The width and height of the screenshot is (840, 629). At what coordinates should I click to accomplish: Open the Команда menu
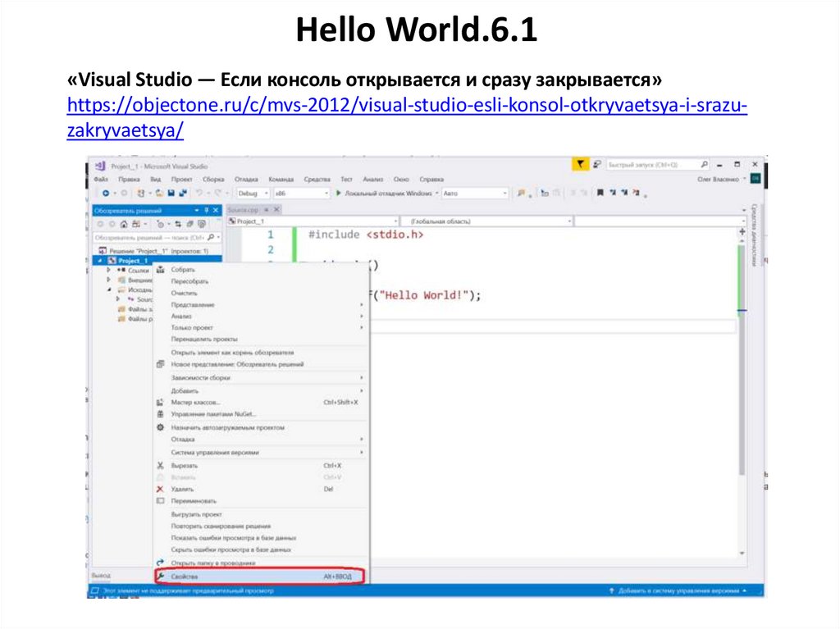pyautogui.click(x=281, y=179)
